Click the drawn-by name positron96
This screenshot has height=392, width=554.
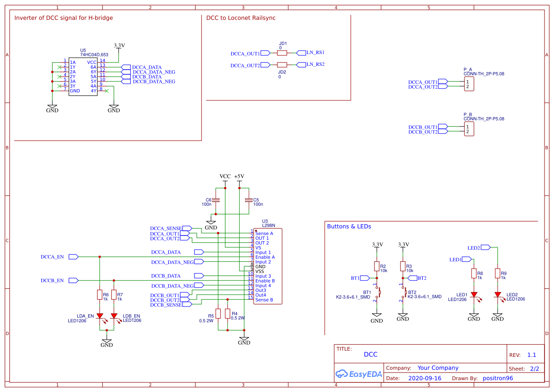click(x=498, y=378)
